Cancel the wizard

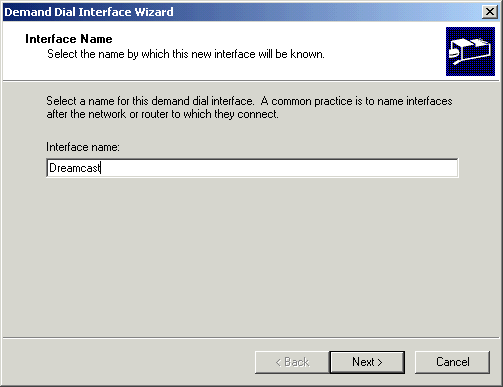coord(452,362)
